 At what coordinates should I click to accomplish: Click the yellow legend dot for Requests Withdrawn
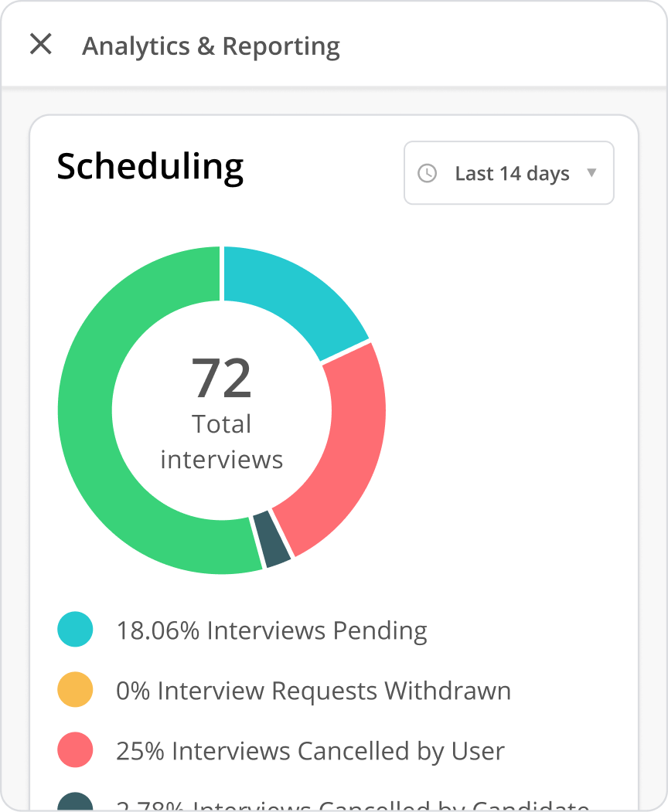click(x=74, y=689)
